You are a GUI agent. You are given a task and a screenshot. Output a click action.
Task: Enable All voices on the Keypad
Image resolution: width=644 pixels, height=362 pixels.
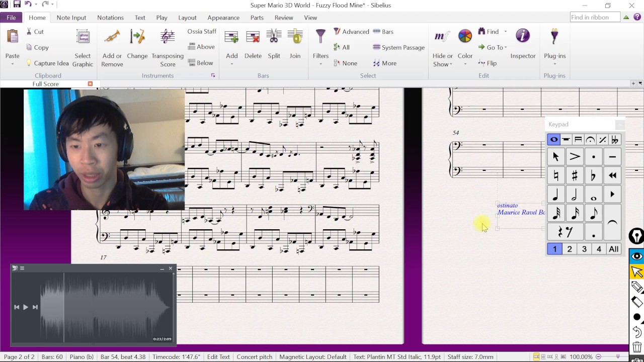click(x=613, y=249)
